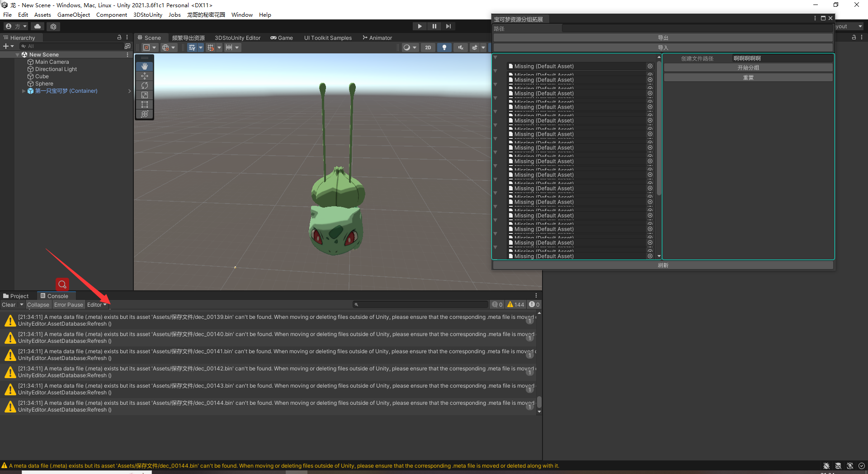This screenshot has width=868, height=474.
Task: Open tool handle pivot position dropdown
Action: click(150, 47)
